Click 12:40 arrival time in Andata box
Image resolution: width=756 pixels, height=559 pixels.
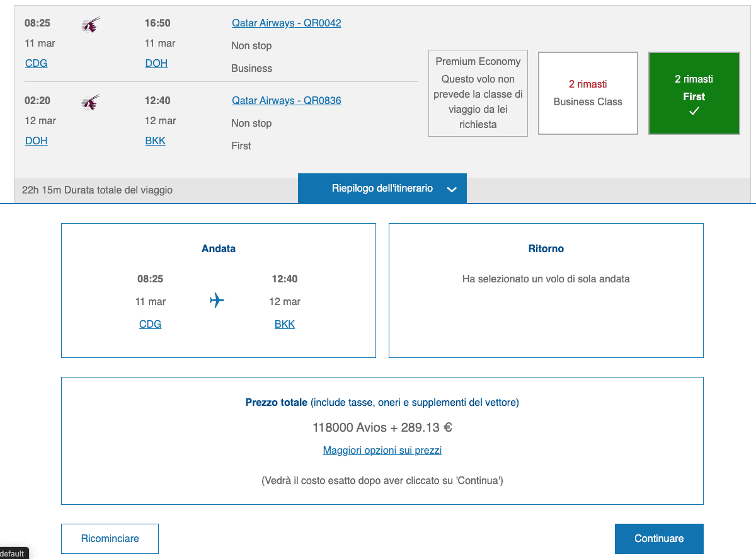(x=285, y=279)
